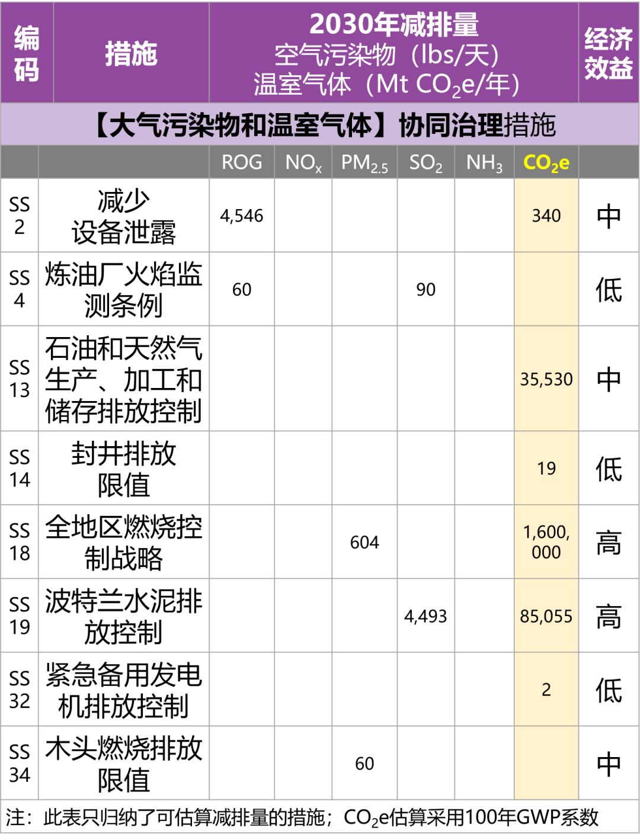Click the PM2.5 value 604
The width and height of the screenshot is (640, 840).
[364, 542]
